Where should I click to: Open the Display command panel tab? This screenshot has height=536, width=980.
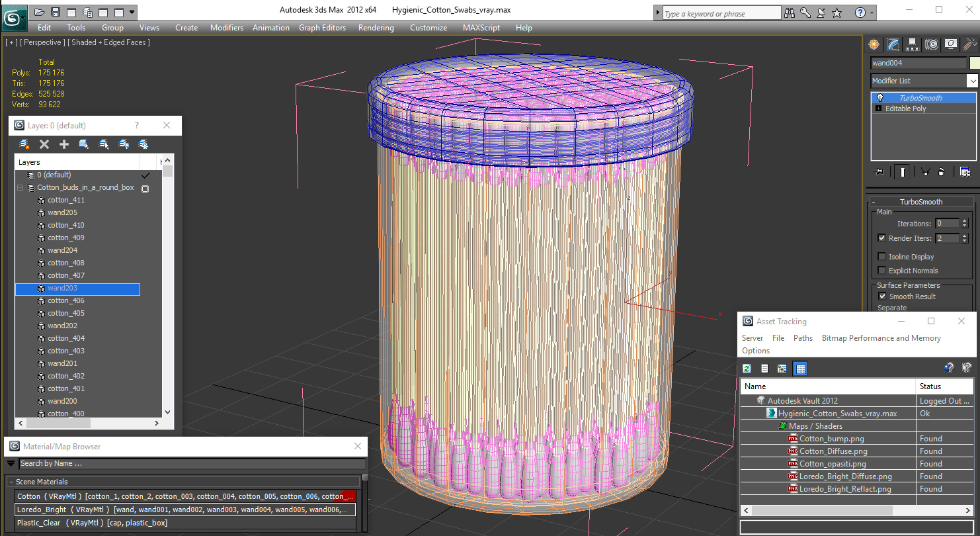[951, 44]
